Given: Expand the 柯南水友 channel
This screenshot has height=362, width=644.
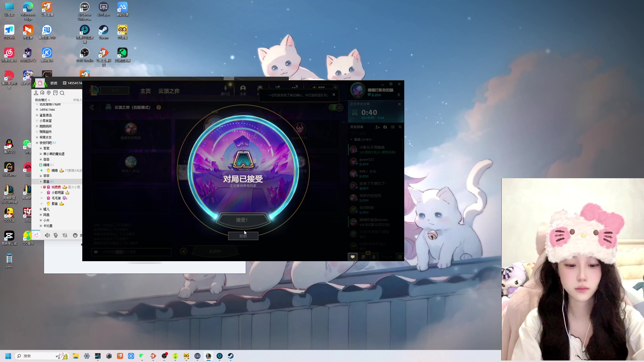Looking at the screenshot, I should (37, 137).
